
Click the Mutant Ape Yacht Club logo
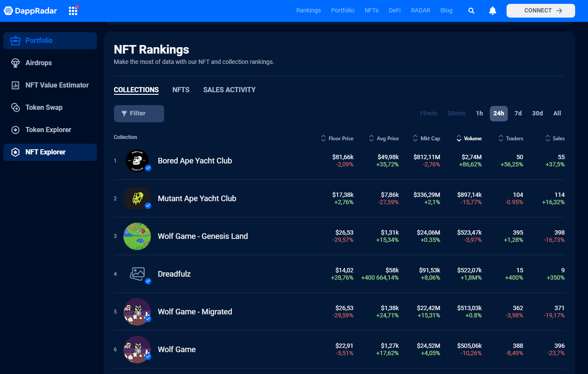tap(137, 199)
